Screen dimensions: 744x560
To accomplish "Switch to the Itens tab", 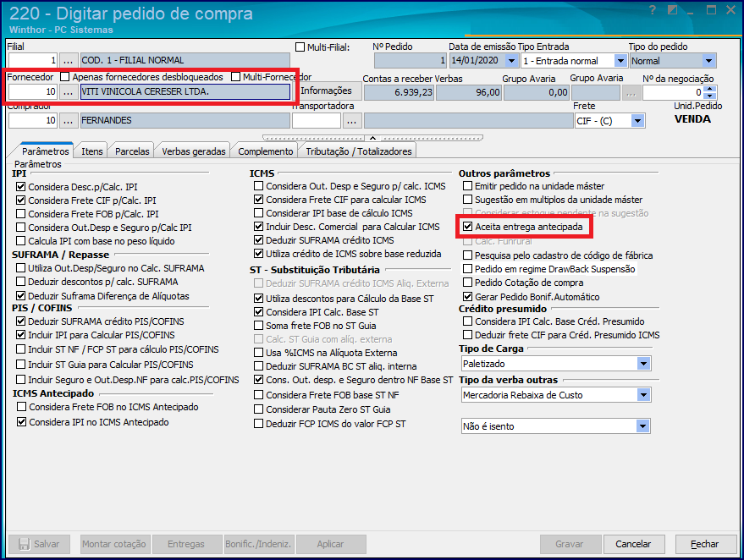I will coord(91,151).
